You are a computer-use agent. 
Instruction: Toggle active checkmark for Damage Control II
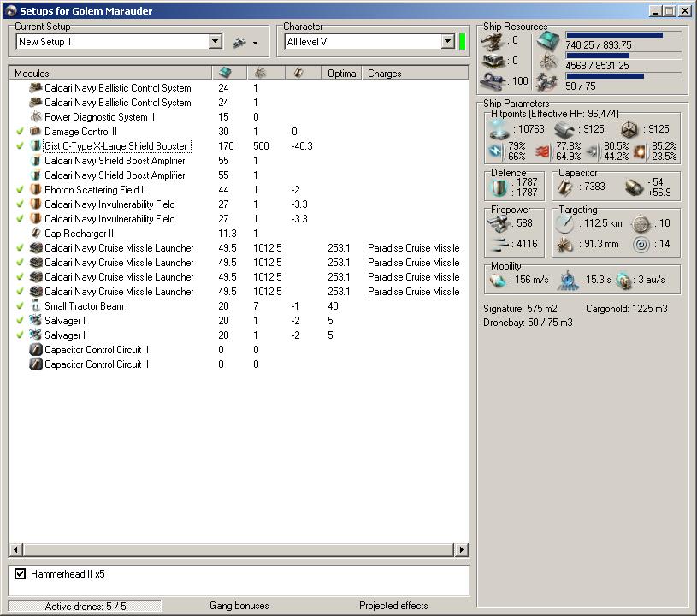(x=20, y=132)
